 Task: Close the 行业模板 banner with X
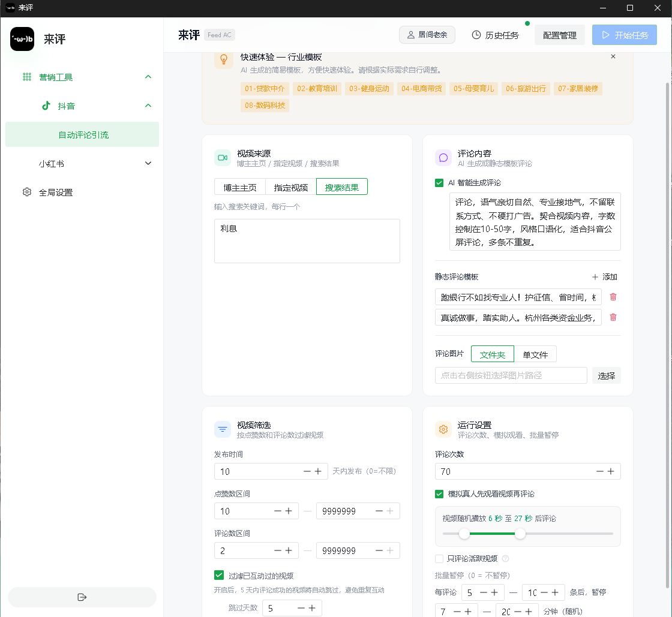pyautogui.click(x=613, y=56)
